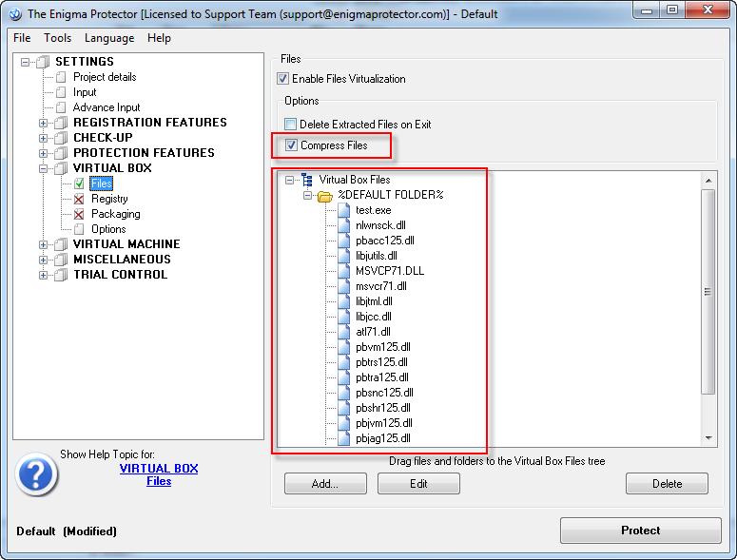737x560 pixels.
Task: Click the Add... button
Action: (325, 483)
